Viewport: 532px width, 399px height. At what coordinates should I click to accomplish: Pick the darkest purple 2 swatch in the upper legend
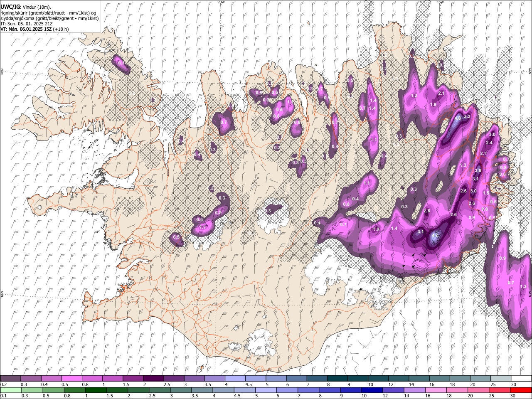(153, 378)
